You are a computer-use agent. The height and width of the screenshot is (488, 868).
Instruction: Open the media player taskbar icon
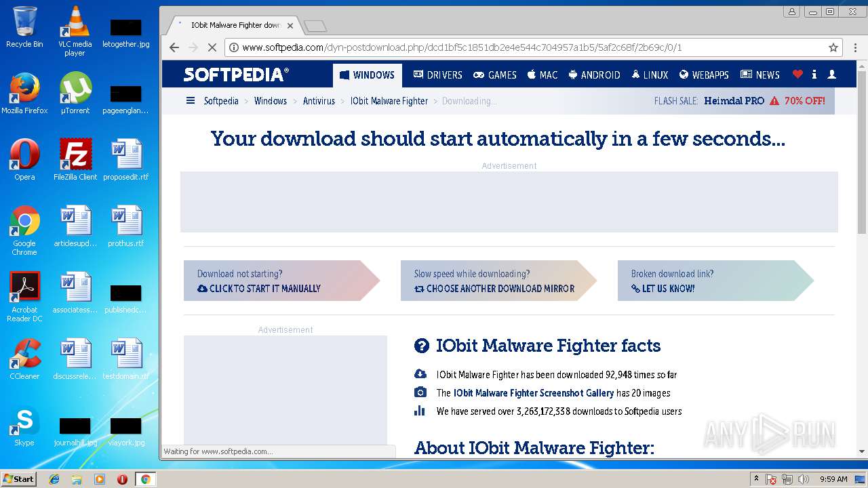(100, 479)
